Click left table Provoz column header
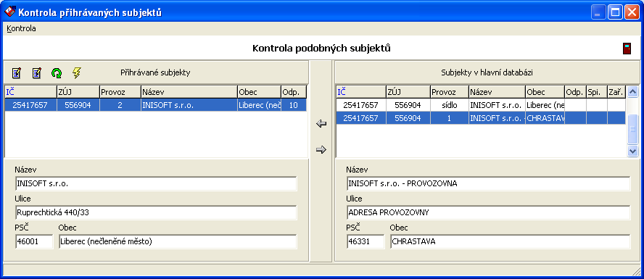 coord(120,92)
